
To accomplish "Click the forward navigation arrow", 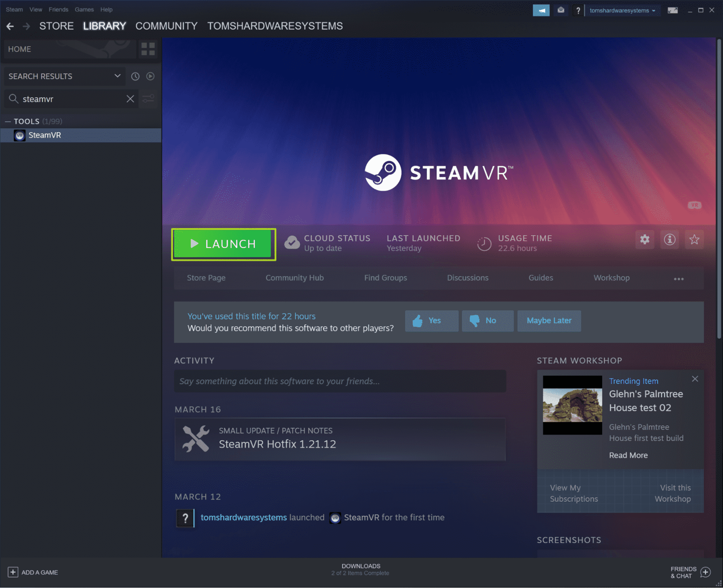I will pos(26,26).
